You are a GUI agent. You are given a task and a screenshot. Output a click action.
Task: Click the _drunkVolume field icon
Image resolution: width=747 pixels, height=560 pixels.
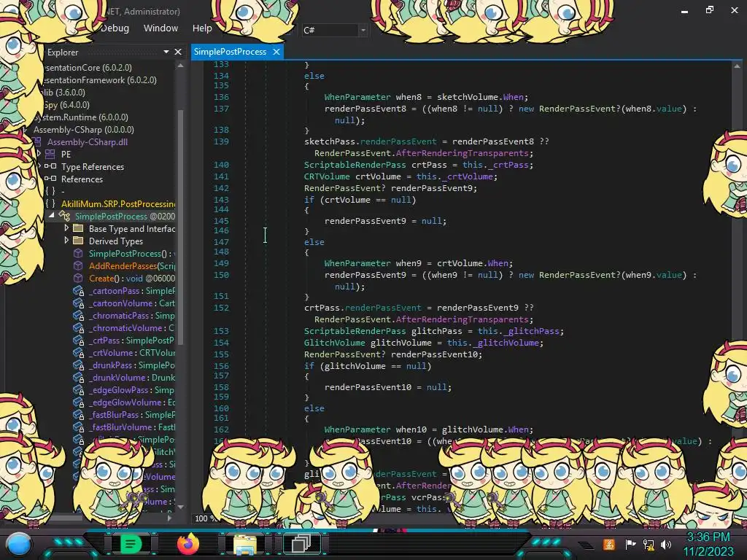[79, 377]
